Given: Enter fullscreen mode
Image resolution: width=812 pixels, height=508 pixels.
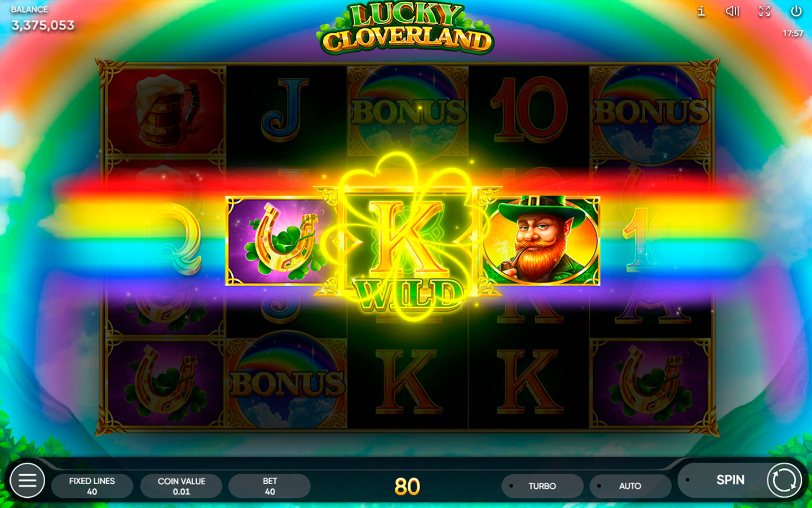Looking at the screenshot, I should click(x=764, y=11).
